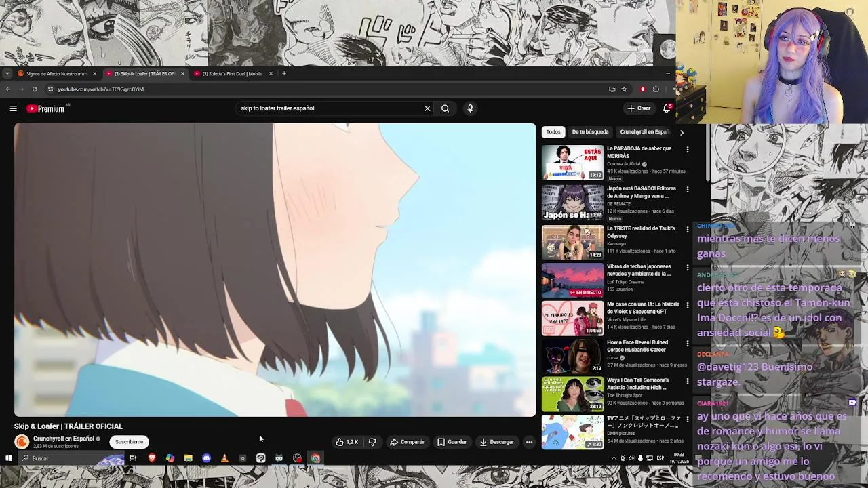Viewport: 868px width, 488px height.
Task: Open Me caso con una IA video title
Action: tap(643, 308)
